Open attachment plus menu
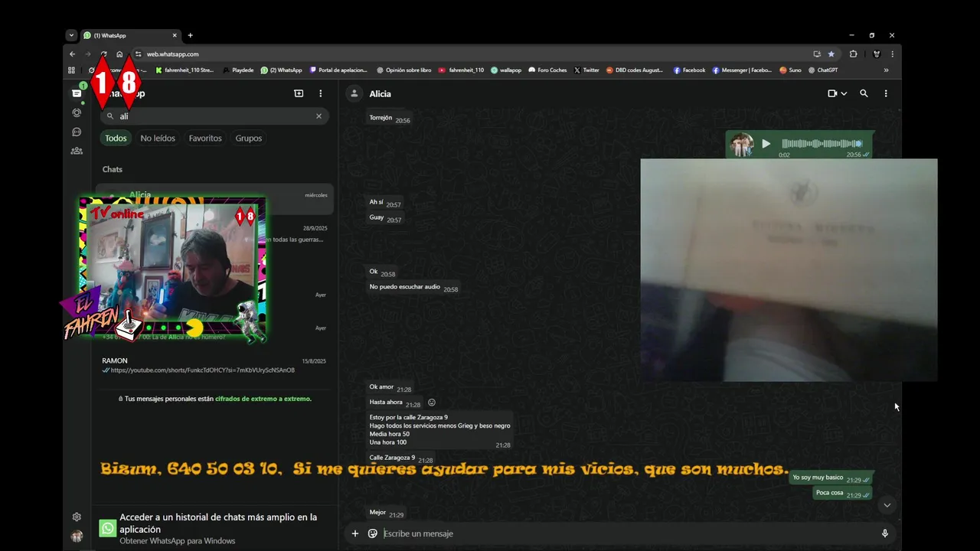980x551 pixels. point(354,533)
